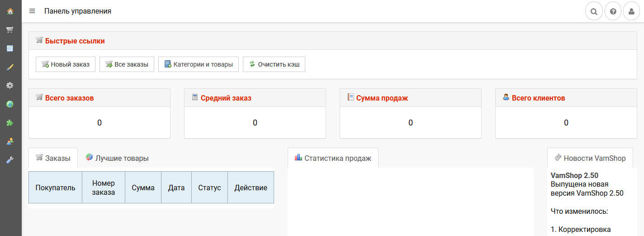Toggle the hamburger menu in the header
The width and height of the screenshot is (644, 236).
pyautogui.click(x=32, y=11)
